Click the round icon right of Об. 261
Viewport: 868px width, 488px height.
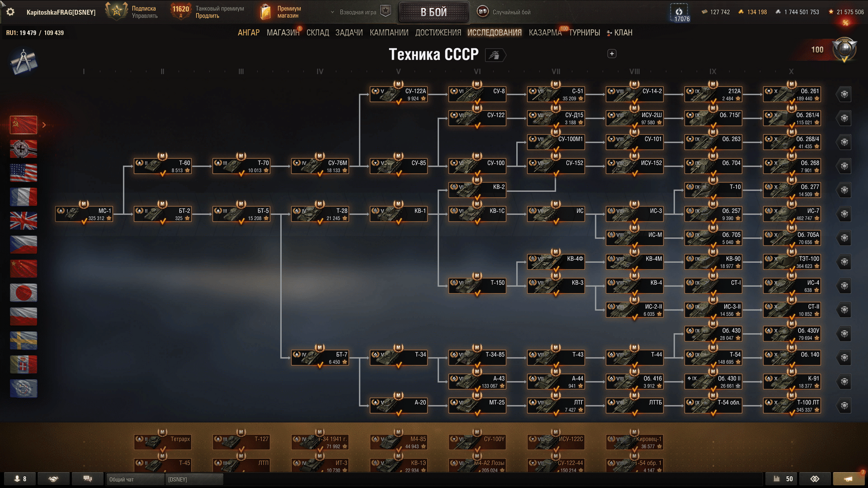844,94
